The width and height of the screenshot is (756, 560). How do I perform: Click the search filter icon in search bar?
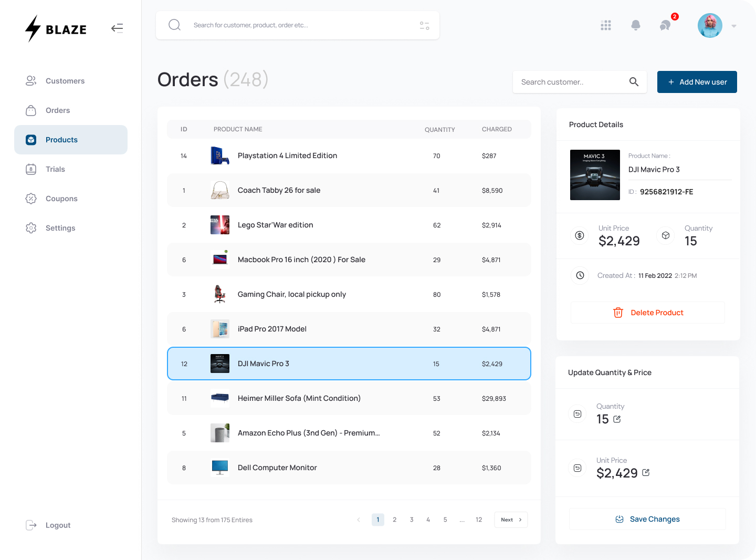(424, 25)
